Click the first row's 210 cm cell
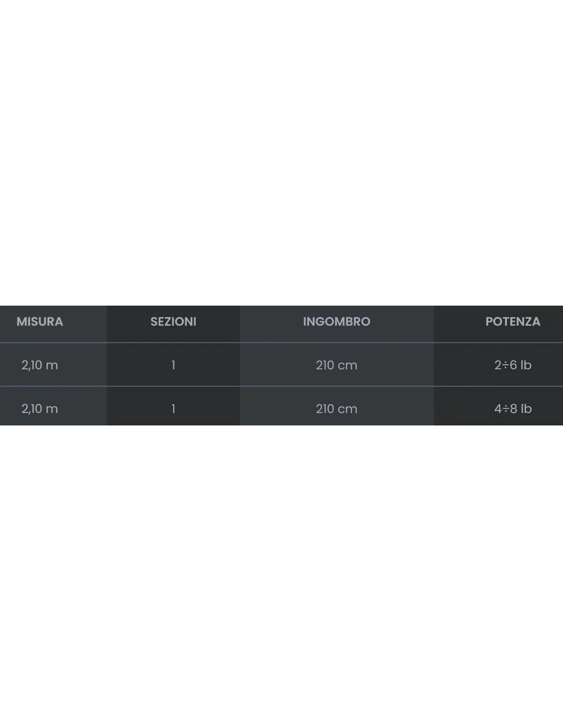 point(336,365)
